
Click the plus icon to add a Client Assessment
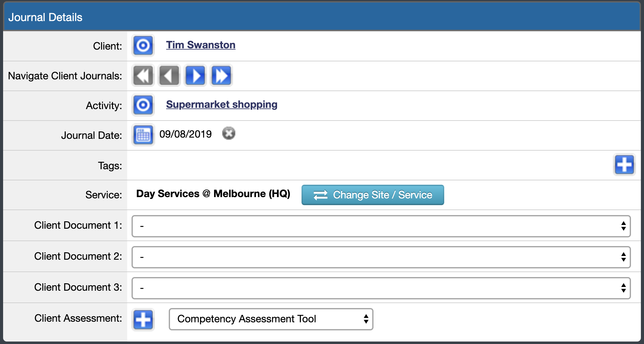(x=143, y=319)
